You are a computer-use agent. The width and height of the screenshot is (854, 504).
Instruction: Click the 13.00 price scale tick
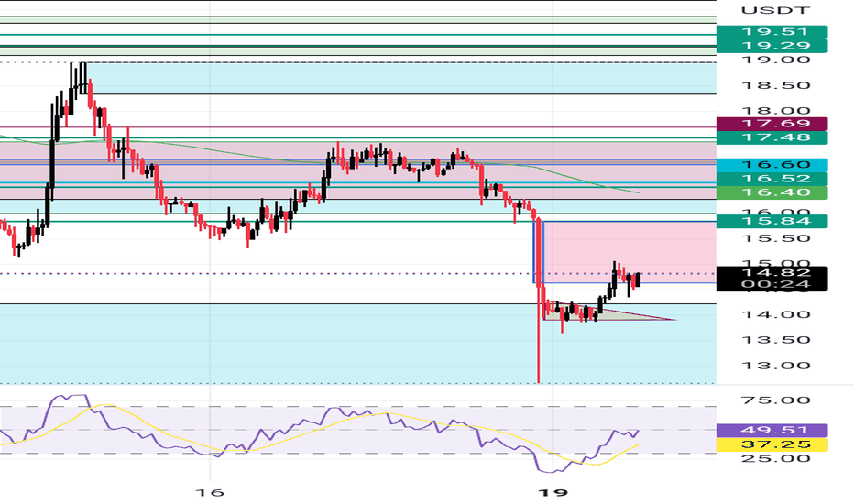(775, 366)
